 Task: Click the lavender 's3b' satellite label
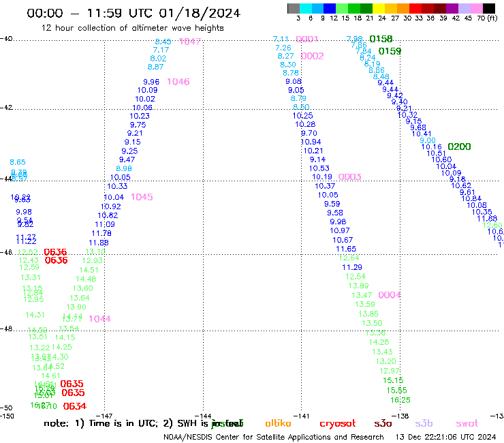point(424,423)
